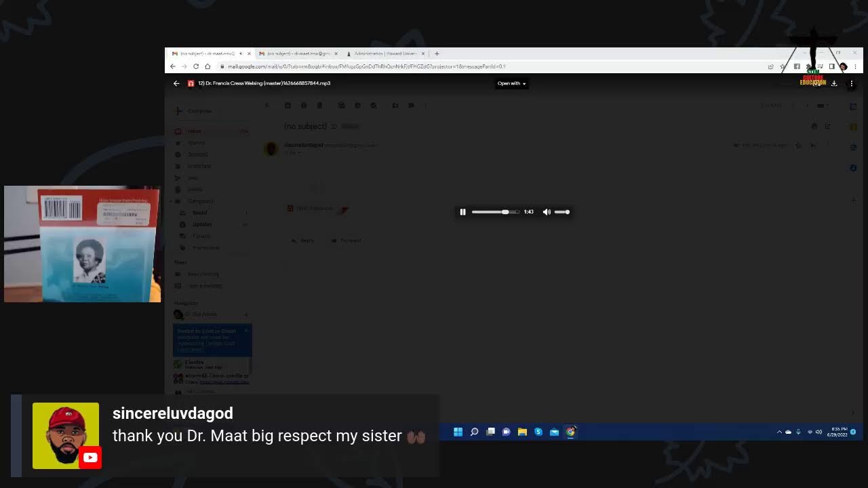This screenshot has width=868, height=488.
Task: Go to Chrome home page button
Action: tap(208, 66)
